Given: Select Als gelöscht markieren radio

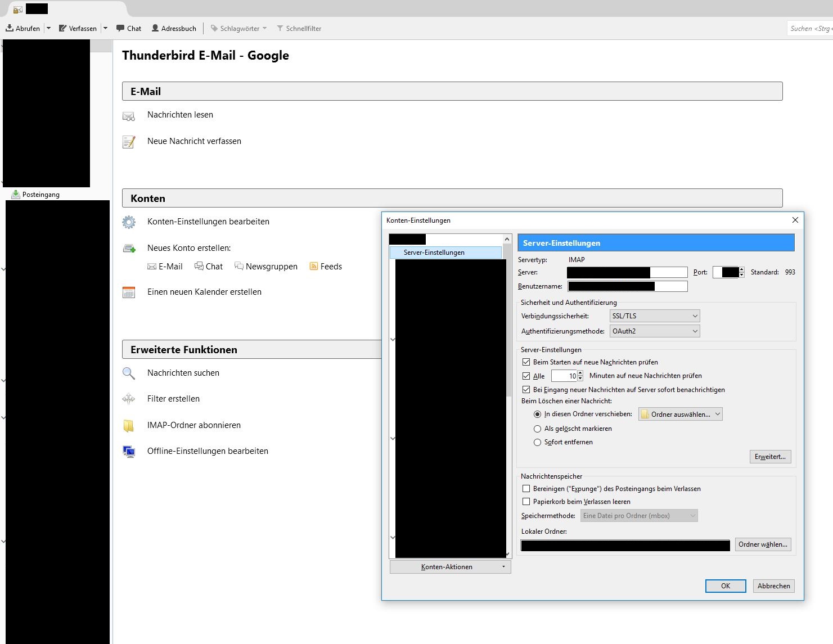Looking at the screenshot, I should click(x=537, y=429).
